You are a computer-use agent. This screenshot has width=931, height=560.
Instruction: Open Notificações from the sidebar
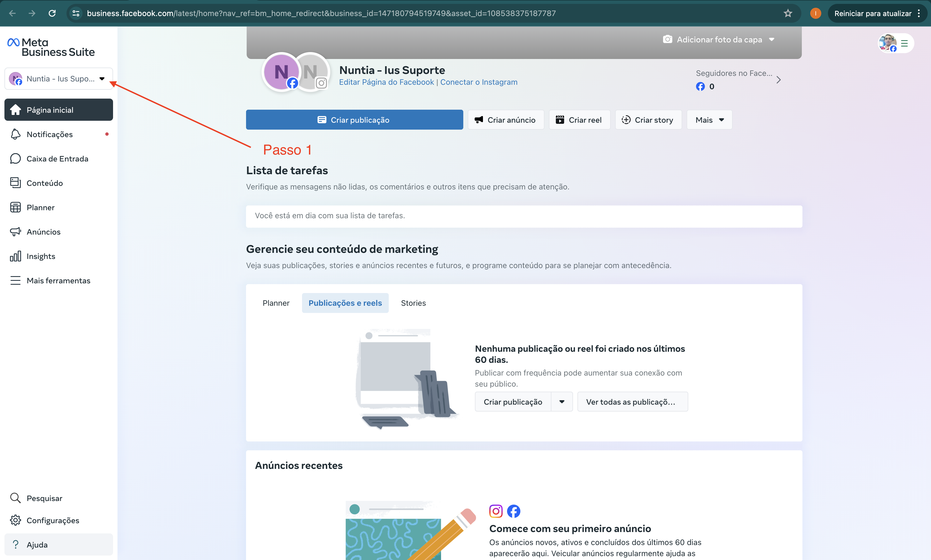pos(58,134)
